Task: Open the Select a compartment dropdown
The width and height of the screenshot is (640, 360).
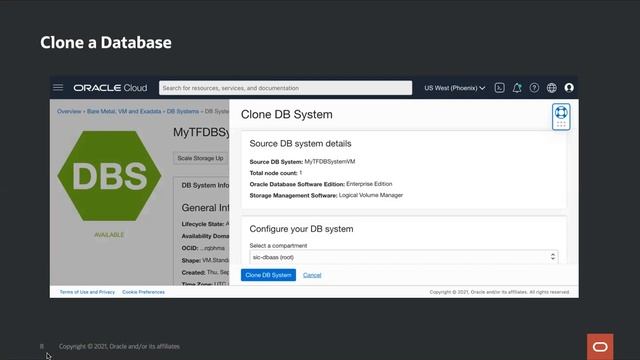Action: pos(404,257)
